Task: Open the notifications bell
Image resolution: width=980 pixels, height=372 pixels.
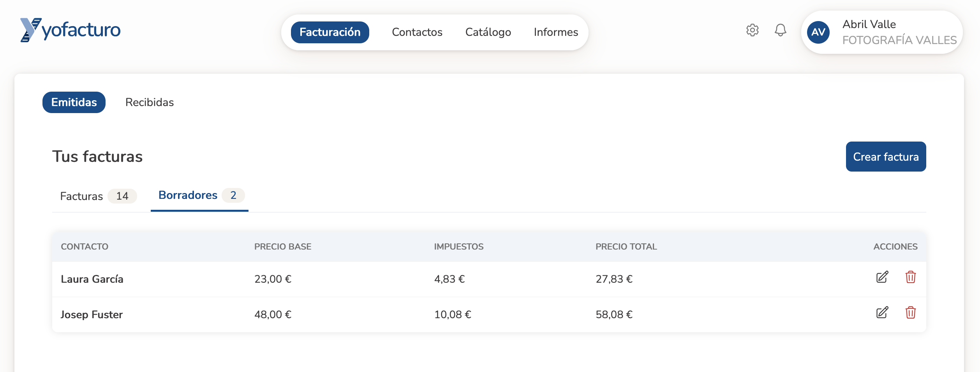Action: (x=780, y=30)
